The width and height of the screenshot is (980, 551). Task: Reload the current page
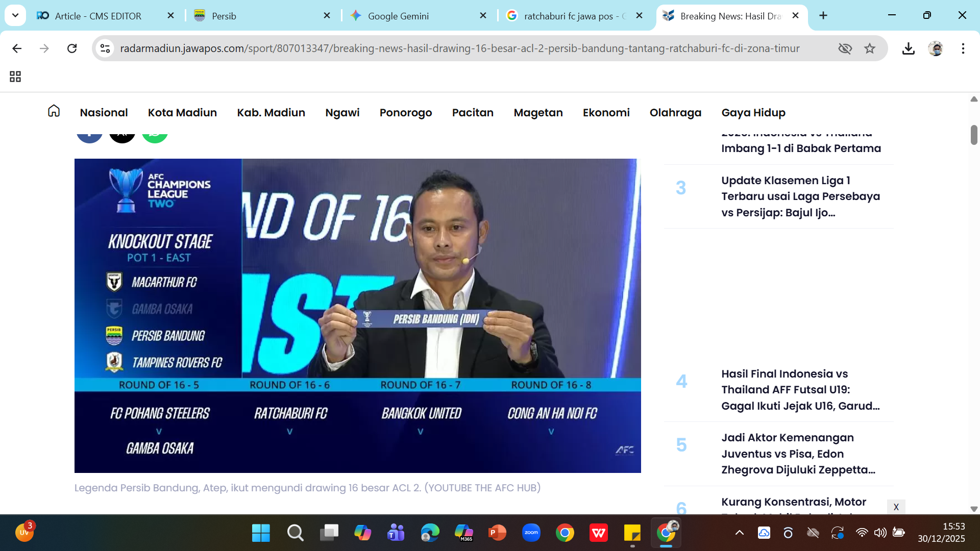tap(72, 48)
